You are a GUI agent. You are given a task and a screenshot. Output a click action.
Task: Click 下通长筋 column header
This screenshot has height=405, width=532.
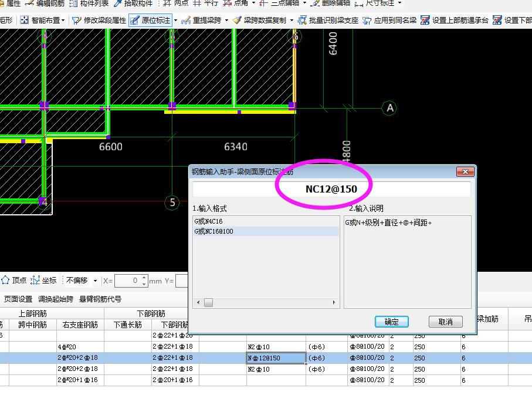127,325
